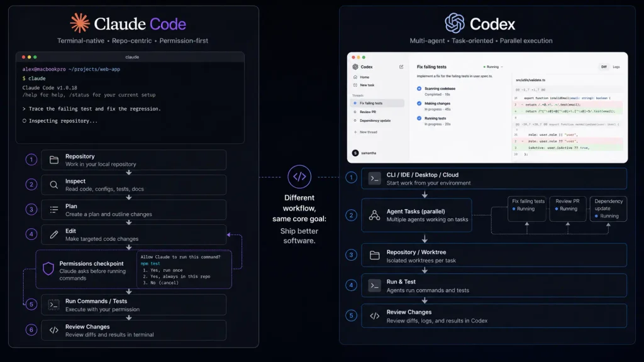Open the Dependency update agent card
644x362 pixels.
coord(608,209)
